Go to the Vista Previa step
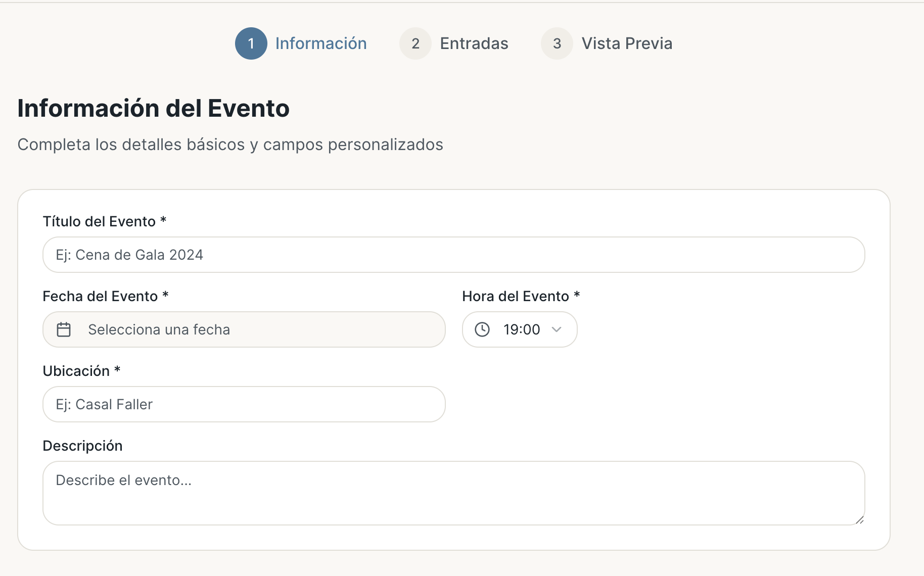Viewport: 924px width, 576px height. pyautogui.click(x=627, y=43)
